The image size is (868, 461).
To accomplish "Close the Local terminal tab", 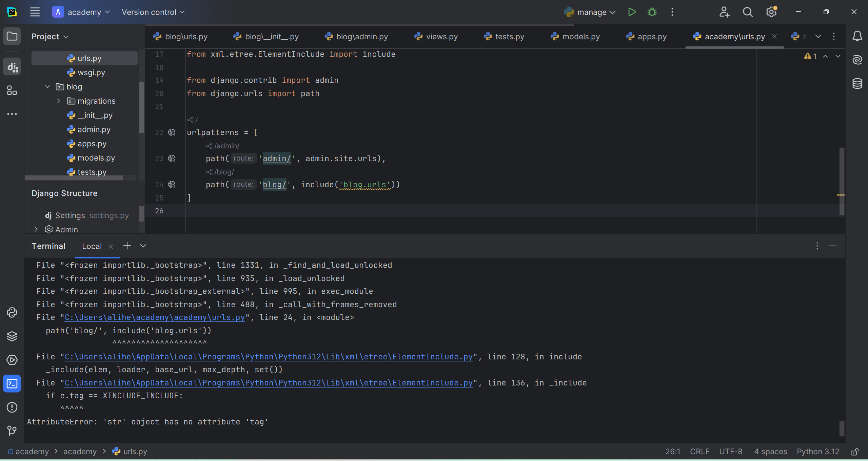I will coord(111,247).
